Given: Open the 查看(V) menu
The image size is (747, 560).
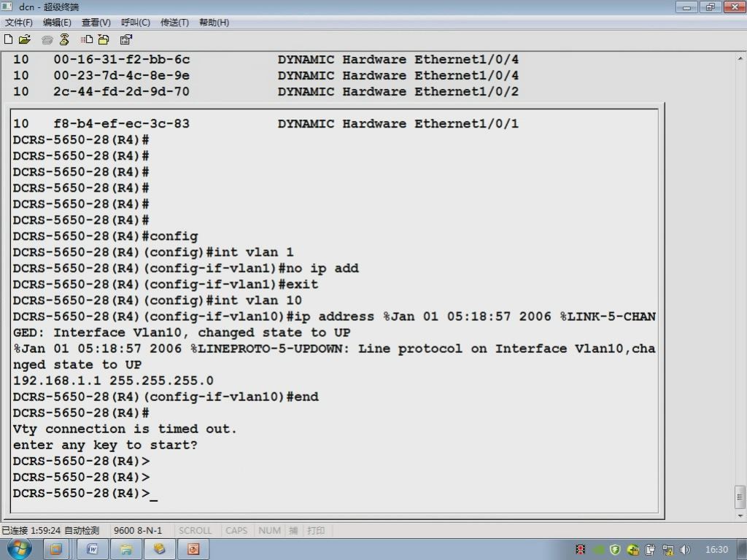Looking at the screenshot, I should pyautogui.click(x=96, y=23).
